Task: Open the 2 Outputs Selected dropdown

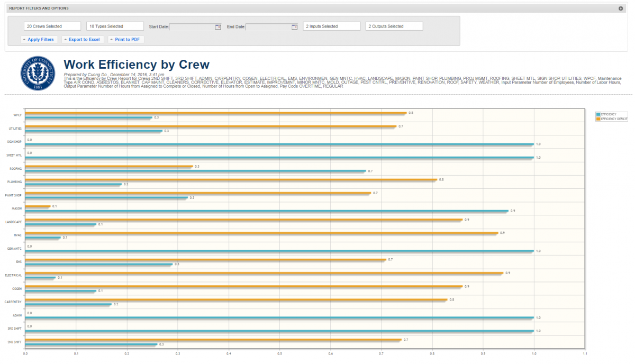Action: 394,26
